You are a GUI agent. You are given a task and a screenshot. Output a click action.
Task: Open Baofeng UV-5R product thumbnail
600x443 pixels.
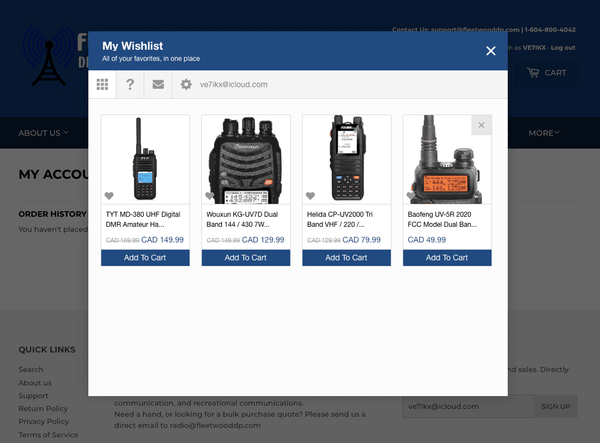(447, 159)
